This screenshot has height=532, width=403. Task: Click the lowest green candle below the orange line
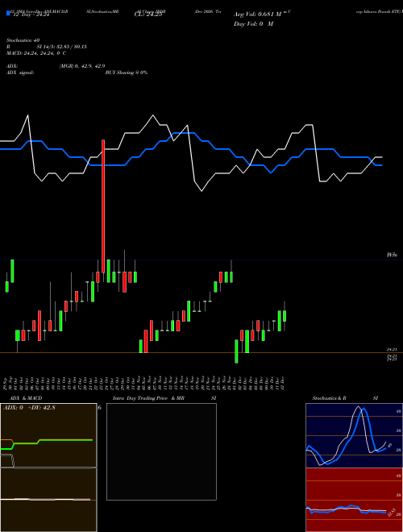point(236,351)
